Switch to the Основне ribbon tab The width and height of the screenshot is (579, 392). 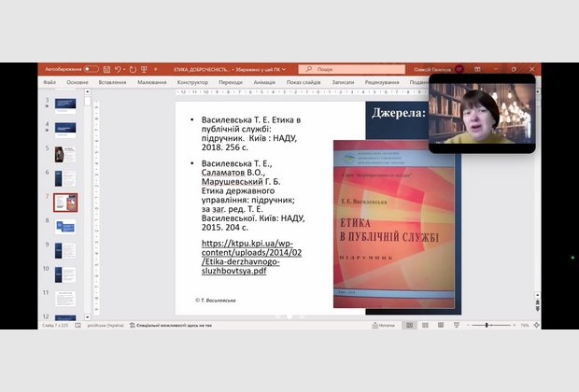click(x=78, y=82)
